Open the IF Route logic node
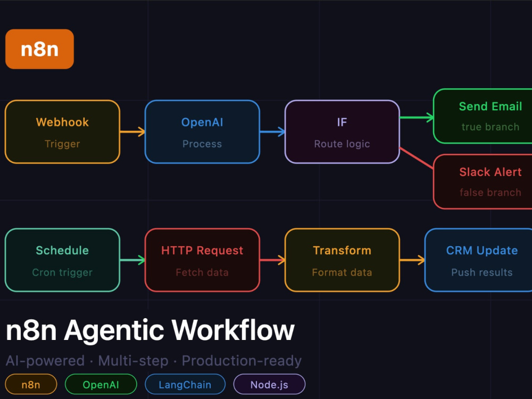This screenshot has width=532, height=399. pyautogui.click(x=342, y=131)
